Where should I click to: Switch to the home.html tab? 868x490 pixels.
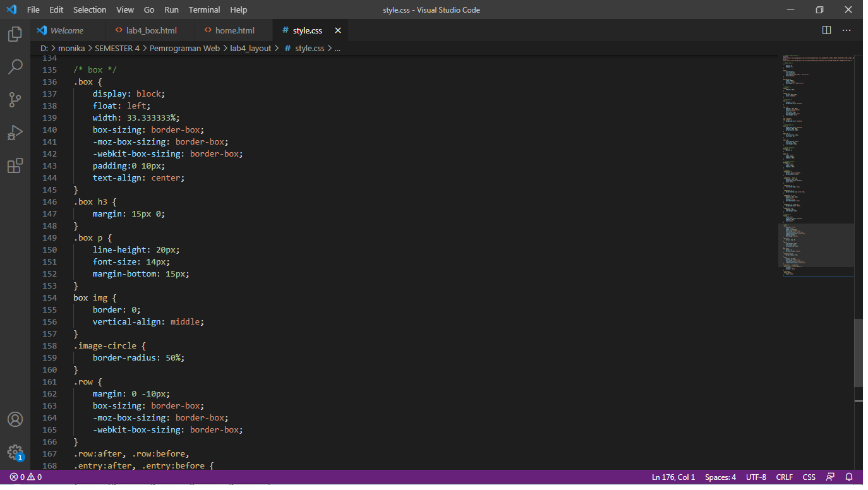point(234,30)
